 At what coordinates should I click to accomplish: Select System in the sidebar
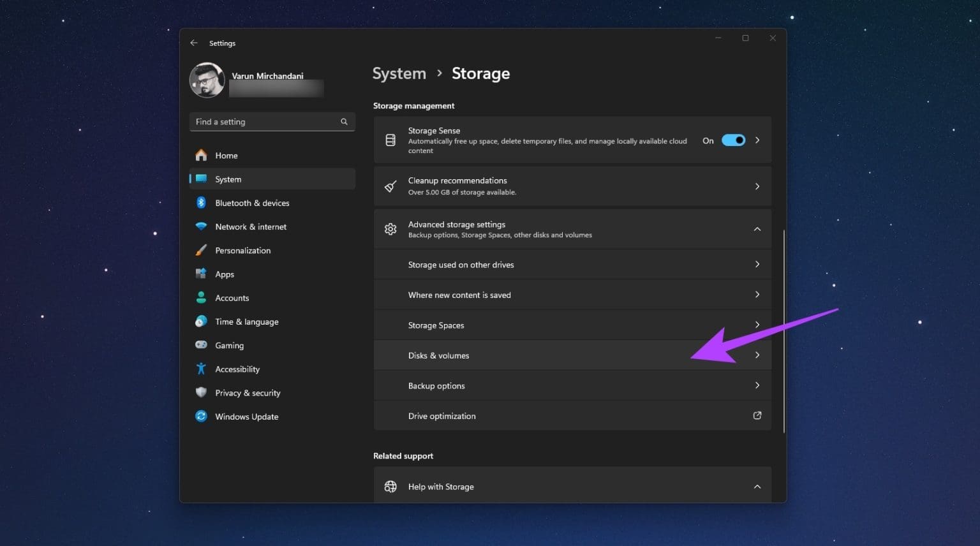(x=228, y=179)
